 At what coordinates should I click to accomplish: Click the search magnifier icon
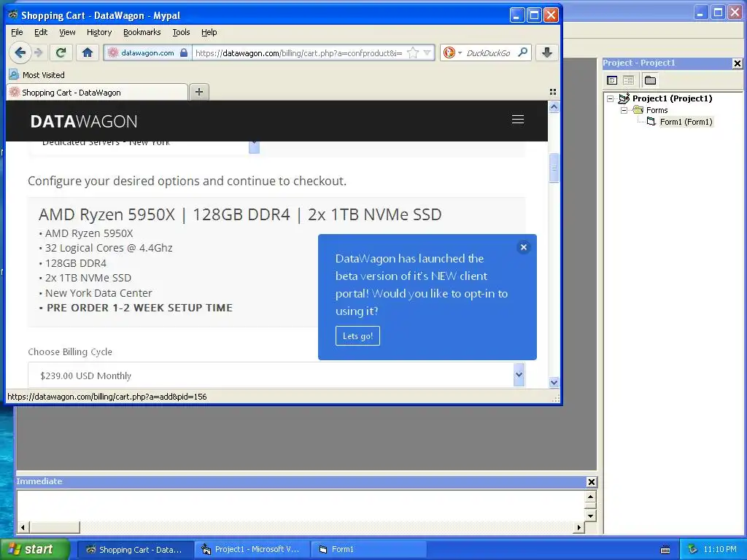point(522,52)
